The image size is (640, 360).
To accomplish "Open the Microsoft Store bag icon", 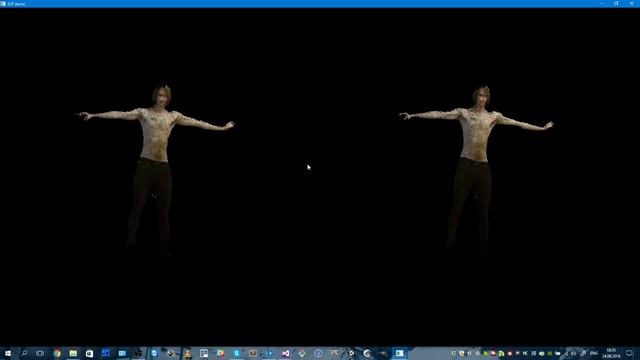I will (89, 353).
